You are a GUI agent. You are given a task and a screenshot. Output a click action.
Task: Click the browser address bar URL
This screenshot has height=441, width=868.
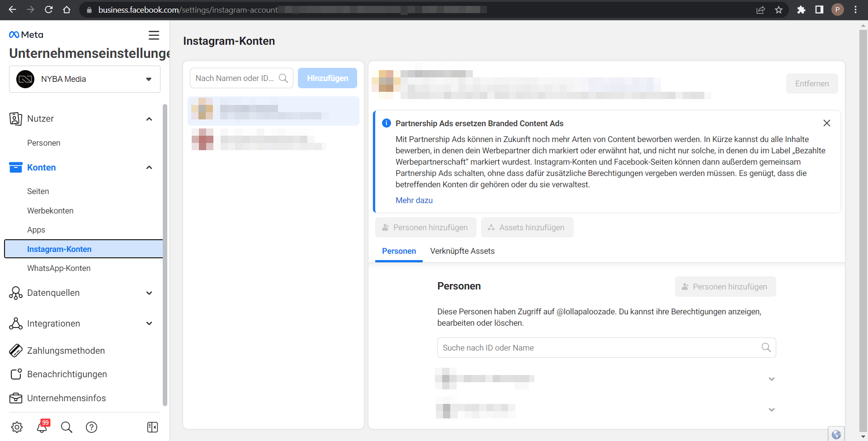click(188, 9)
